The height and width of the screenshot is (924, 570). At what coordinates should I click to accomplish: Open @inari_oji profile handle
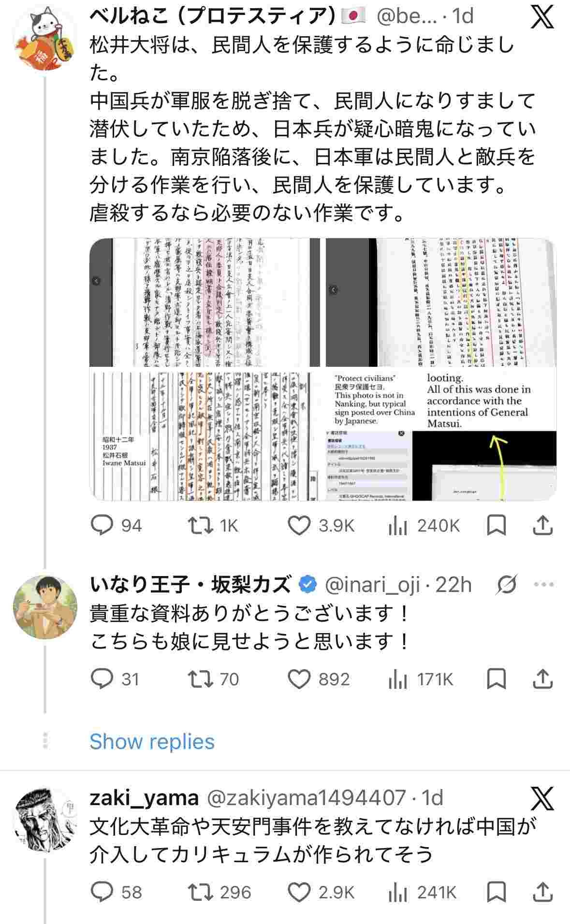tap(372, 585)
